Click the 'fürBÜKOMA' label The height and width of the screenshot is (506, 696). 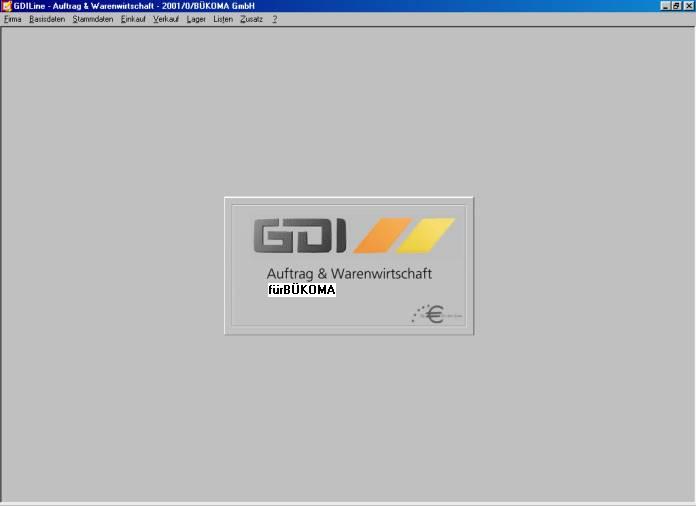tap(302, 290)
